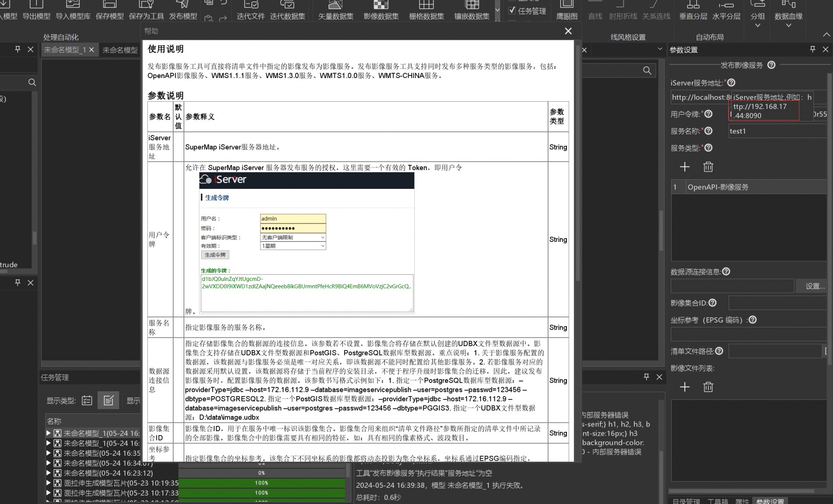Apply 水平分层 horizontal layering layout
This screenshot has width=833, height=504.
[x=726, y=10]
